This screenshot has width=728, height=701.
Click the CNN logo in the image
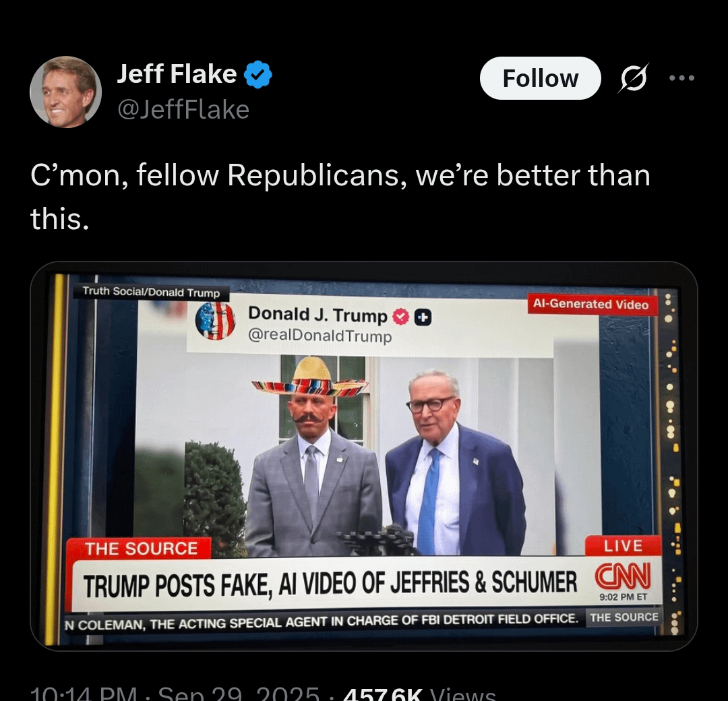[x=623, y=576]
